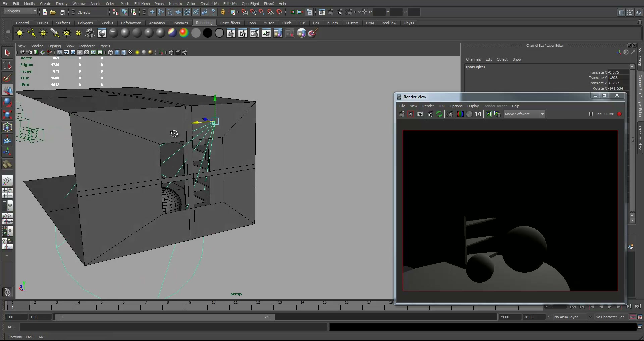Refresh the IPR image with green arrows
The image size is (644, 341).
pyautogui.click(x=439, y=114)
